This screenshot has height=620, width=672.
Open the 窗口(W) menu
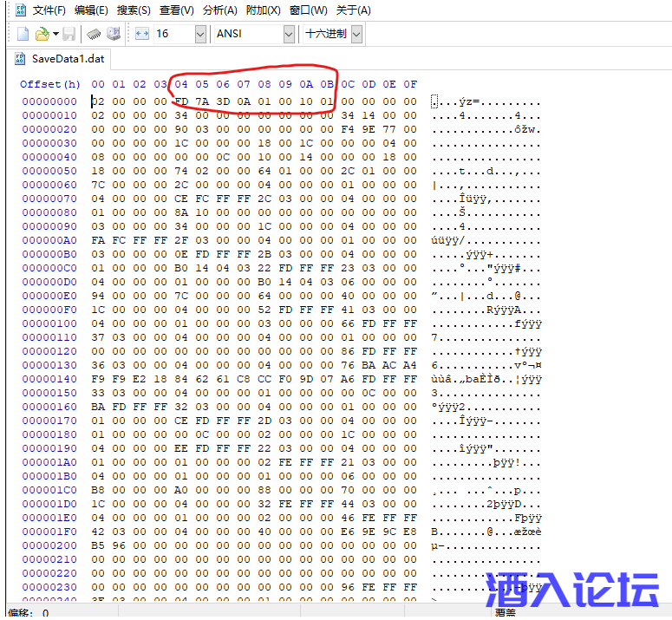click(x=308, y=10)
